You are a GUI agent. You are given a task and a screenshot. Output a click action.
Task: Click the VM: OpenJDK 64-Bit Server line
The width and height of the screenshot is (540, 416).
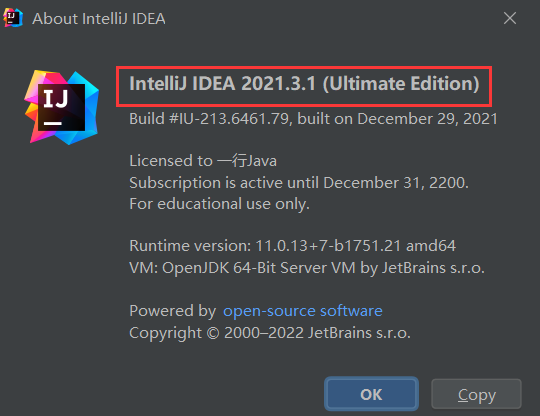(307, 268)
